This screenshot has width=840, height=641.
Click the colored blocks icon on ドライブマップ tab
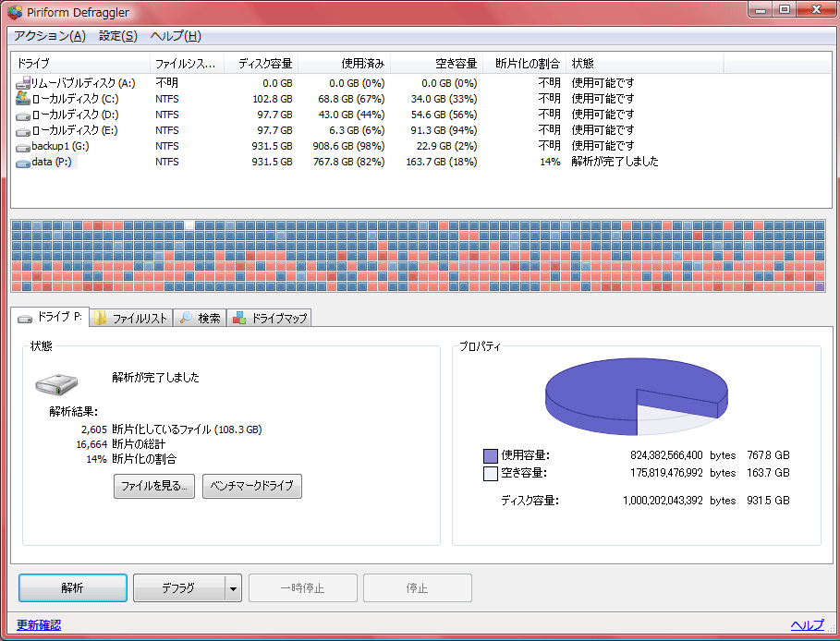point(239,318)
